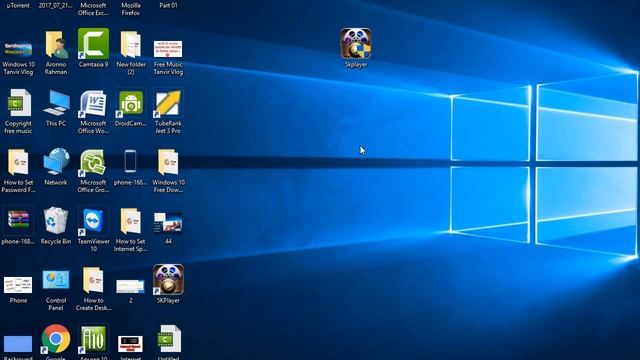Viewport: 640px width, 360px height.
Task: Click the Part 01 label
Action: coord(168,5)
